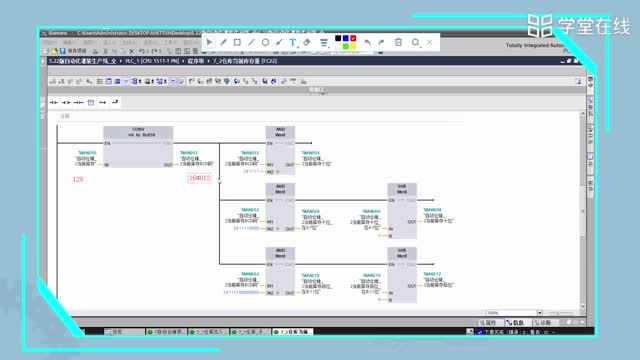Viewport: 640px width, 360px height.
Task: Select the CONV Int to Bcd16 block
Action: (x=138, y=147)
